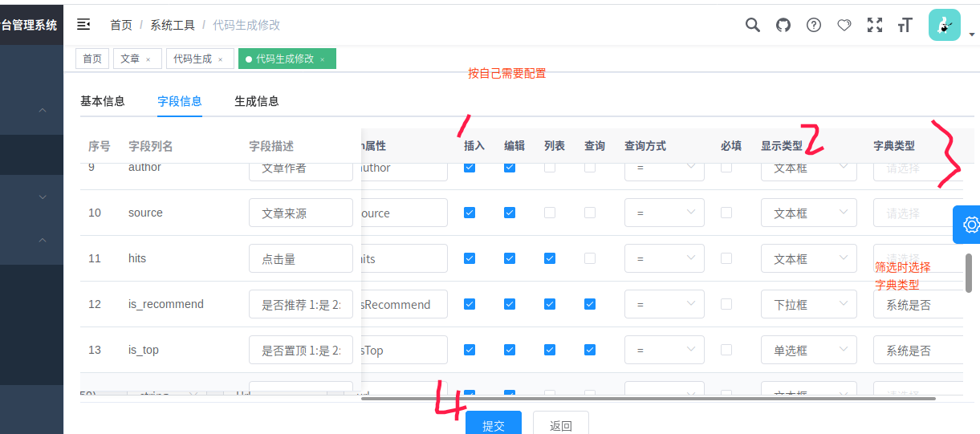Screen dimensions: 980x434
Task: Close the 代码生成修改 tab
Action: [323, 59]
